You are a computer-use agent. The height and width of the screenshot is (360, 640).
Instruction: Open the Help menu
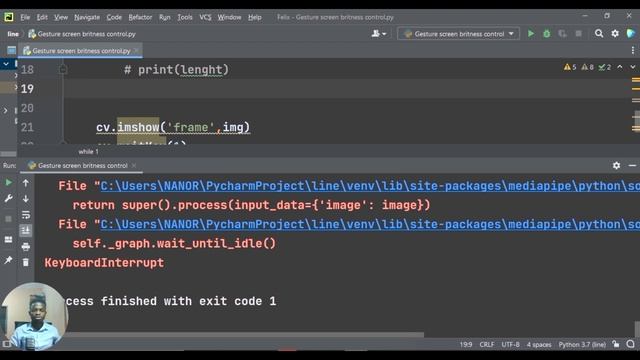pos(255,17)
